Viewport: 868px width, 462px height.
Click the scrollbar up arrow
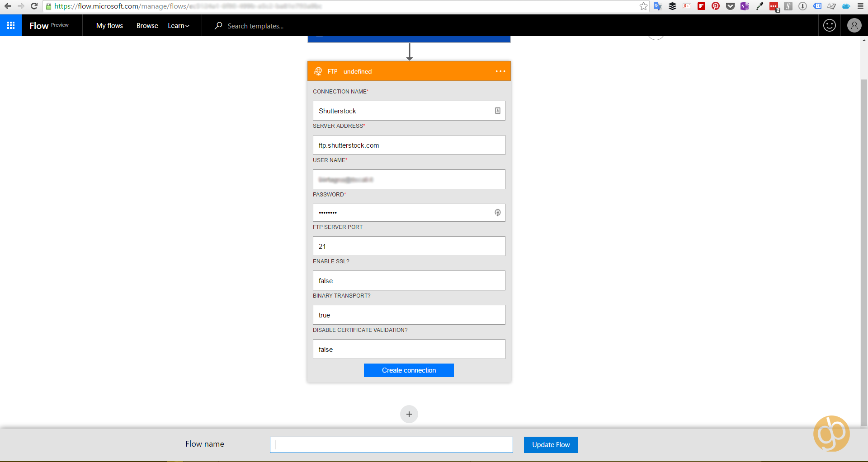(864, 40)
